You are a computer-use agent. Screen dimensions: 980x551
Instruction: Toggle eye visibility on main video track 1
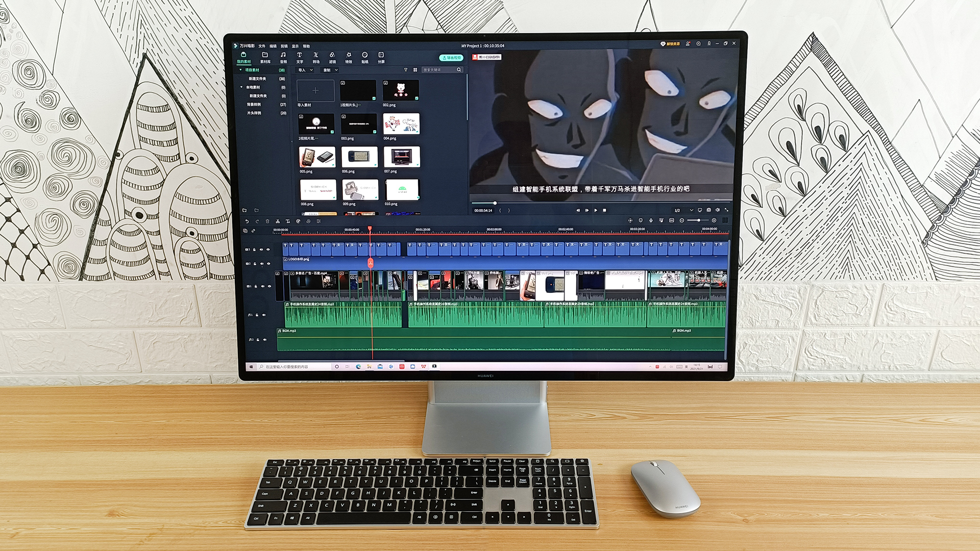point(269,286)
